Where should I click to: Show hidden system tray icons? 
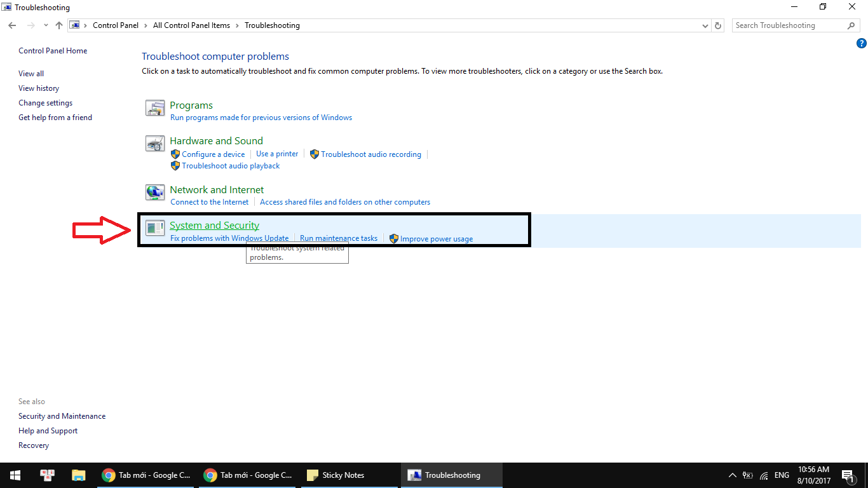click(x=732, y=475)
